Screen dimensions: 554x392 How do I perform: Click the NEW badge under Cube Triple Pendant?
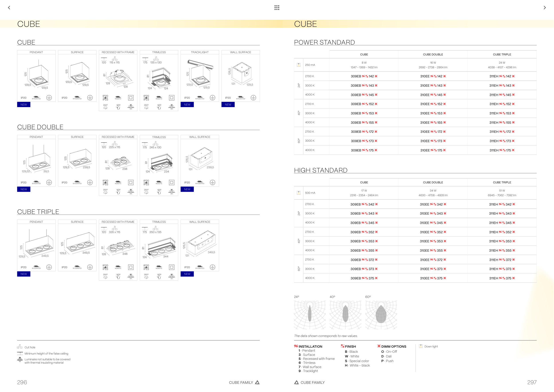(24, 274)
